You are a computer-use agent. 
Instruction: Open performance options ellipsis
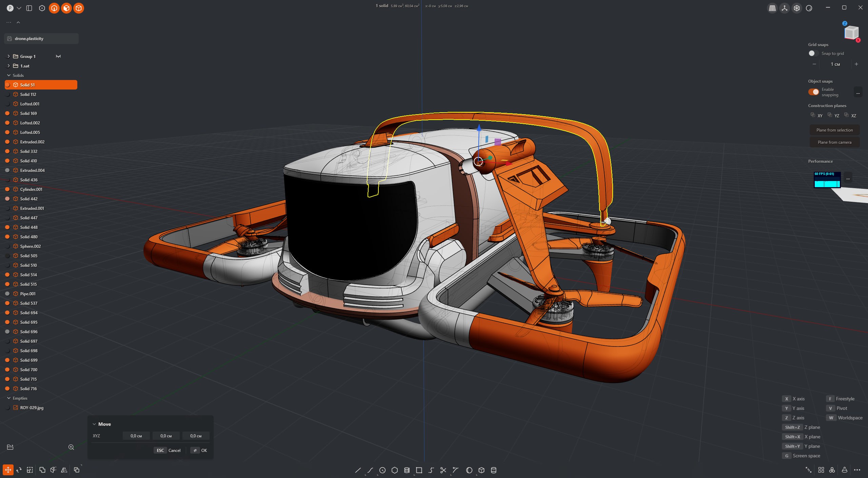tap(848, 178)
